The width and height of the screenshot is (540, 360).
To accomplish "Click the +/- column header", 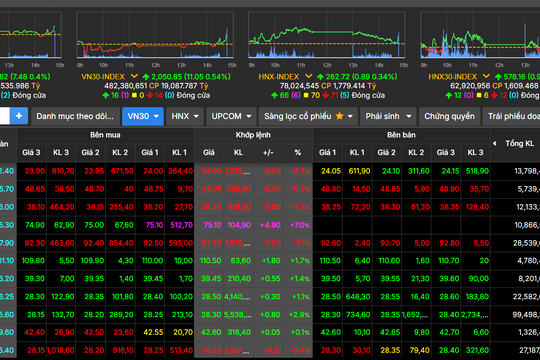I will (268, 152).
